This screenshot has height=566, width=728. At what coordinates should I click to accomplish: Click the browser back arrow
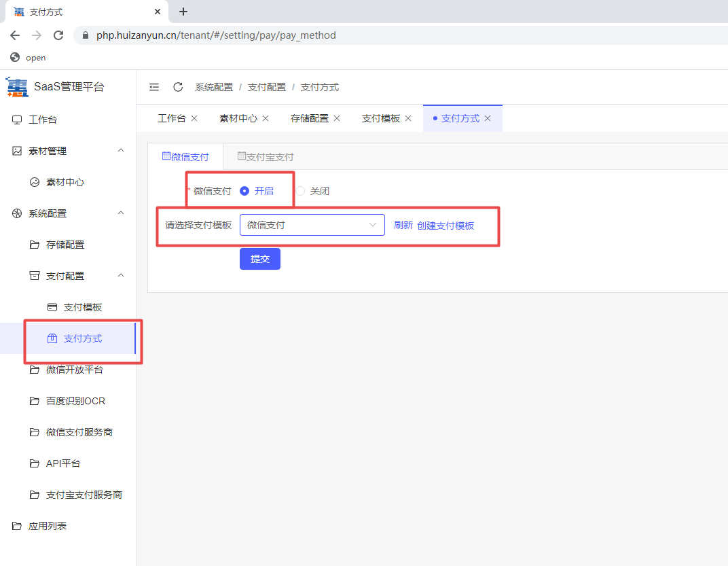(x=15, y=35)
